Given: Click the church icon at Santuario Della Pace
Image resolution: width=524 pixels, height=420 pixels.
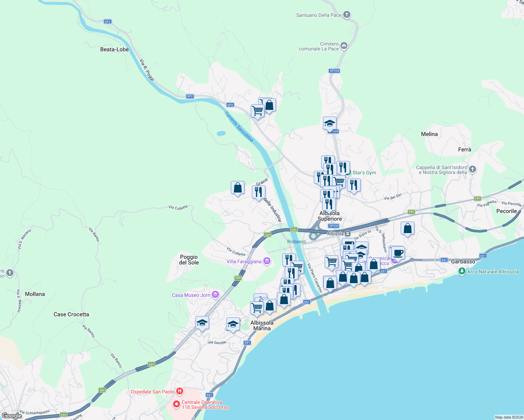Looking at the screenshot, I should pyautogui.click(x=346, y=15).
